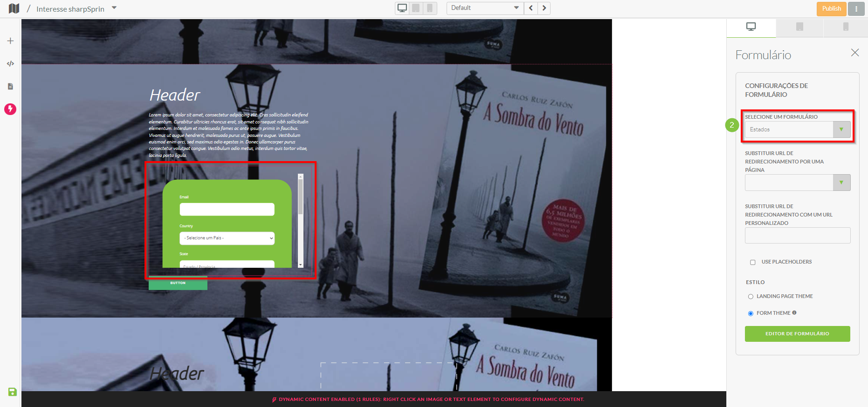Select the desktop tab in Formulário panel
This screenshot has height=407, width=868.
tap(751, 27)
